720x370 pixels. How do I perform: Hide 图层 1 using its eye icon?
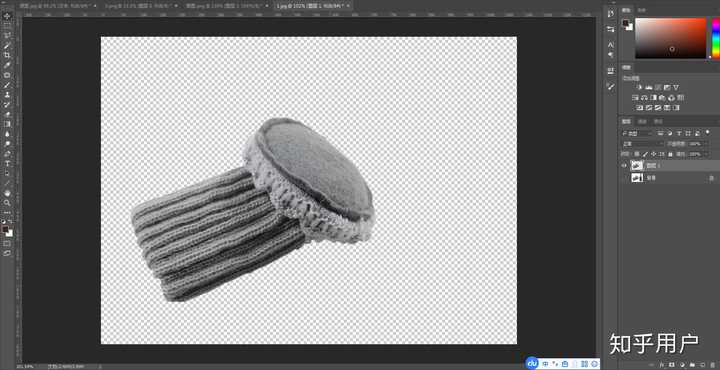624,165
